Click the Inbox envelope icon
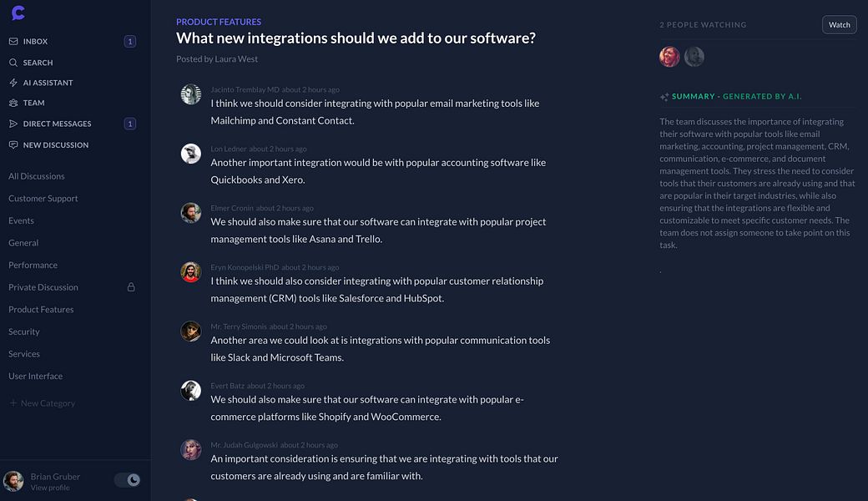The height and width of the screenshot is (501, 868). [13, 41]
